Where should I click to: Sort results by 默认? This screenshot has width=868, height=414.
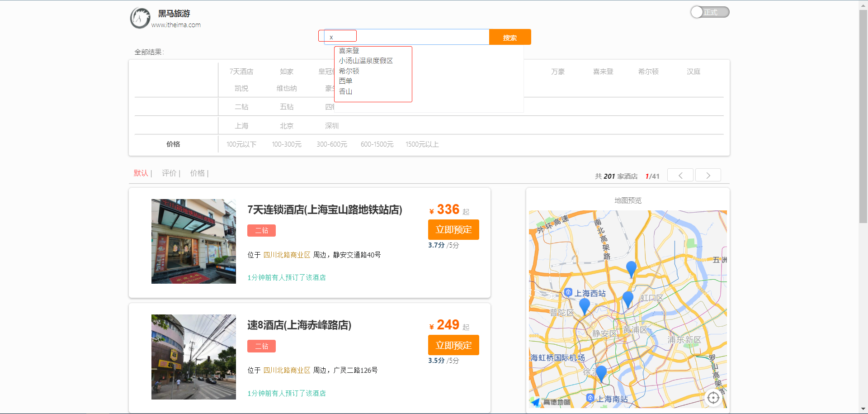[141, 173]
